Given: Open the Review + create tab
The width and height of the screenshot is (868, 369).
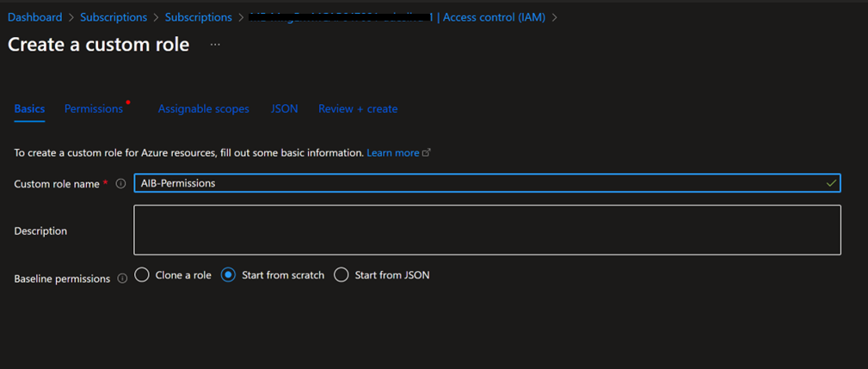Looking at the screenshot, I should (358, 109).
